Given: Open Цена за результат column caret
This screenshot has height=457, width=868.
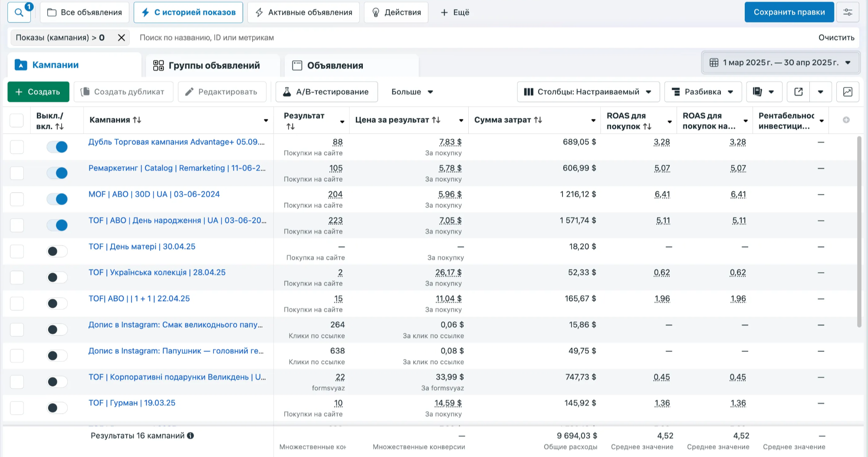Looking at the screenshot, I should 461,121.
